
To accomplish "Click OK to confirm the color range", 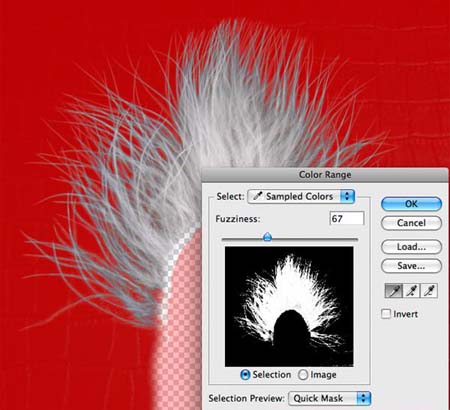I will pyautogui.click(x=411, y=204).
